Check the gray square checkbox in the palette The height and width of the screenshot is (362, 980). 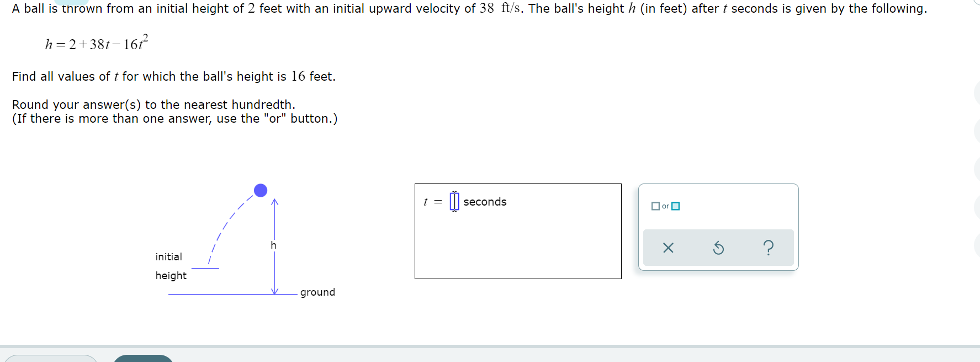point(655,206)
